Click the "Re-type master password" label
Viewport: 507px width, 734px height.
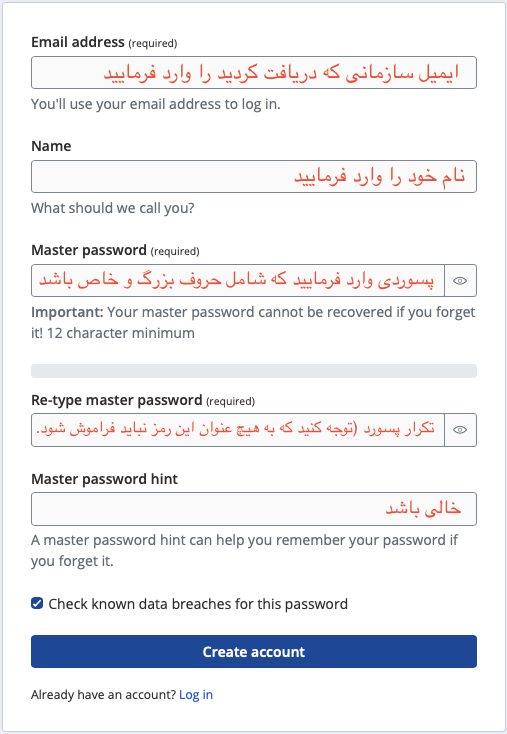click(143, 401)
